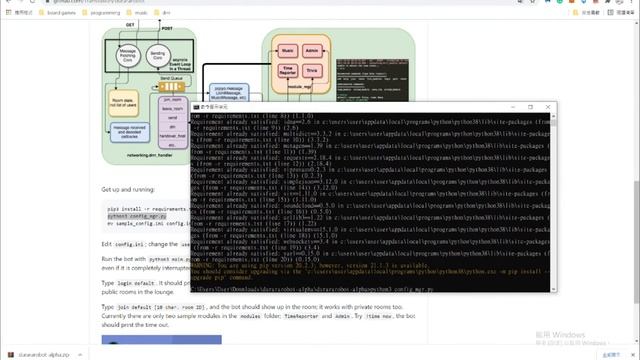The height and width of the screenshot is (360, 640).
Task: Close the command prompt window
Action: (548, 107)
